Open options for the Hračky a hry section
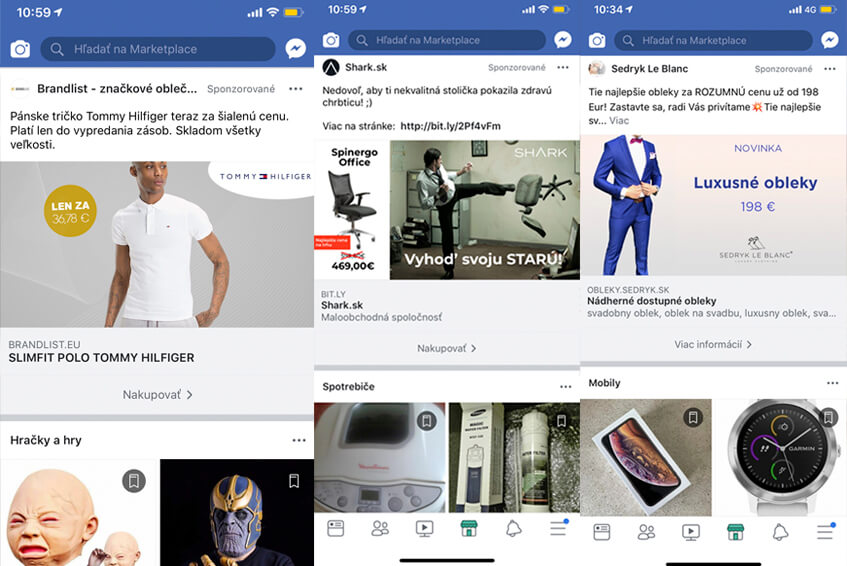Image resolution: width=847 pixels, height=566 pixels. coord(299,440)
